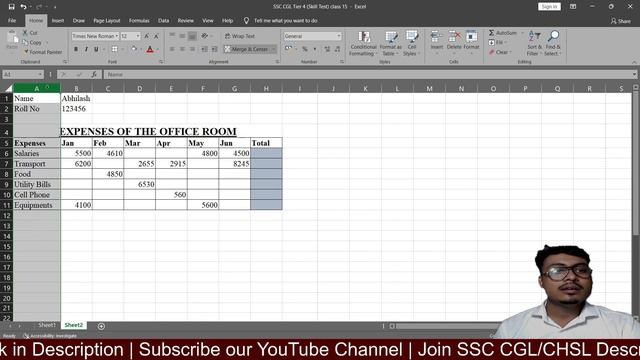Click Decrease Decimal icon
640x360 pixels.
338,49
